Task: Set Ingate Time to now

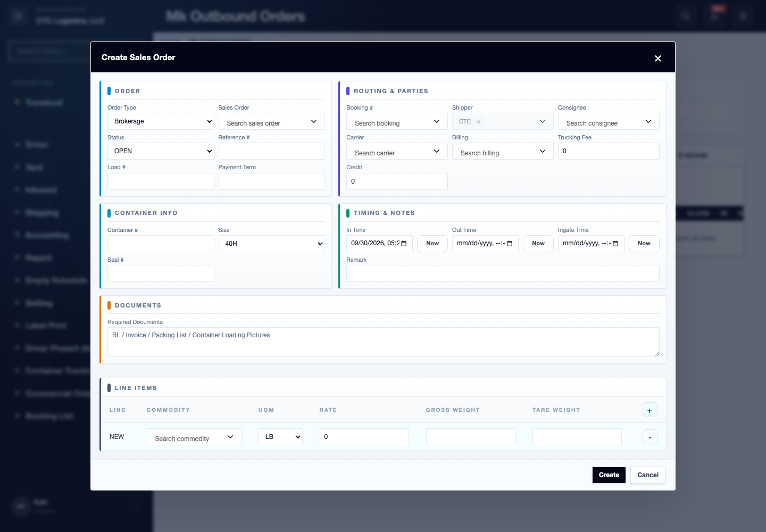Action: 644,244
